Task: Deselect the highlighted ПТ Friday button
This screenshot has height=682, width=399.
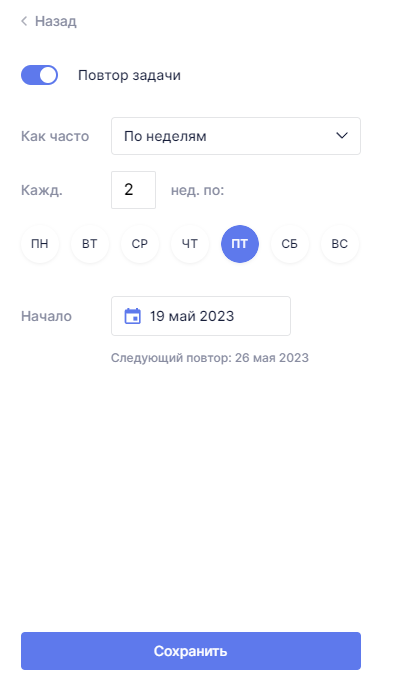Action: point(240,244)
